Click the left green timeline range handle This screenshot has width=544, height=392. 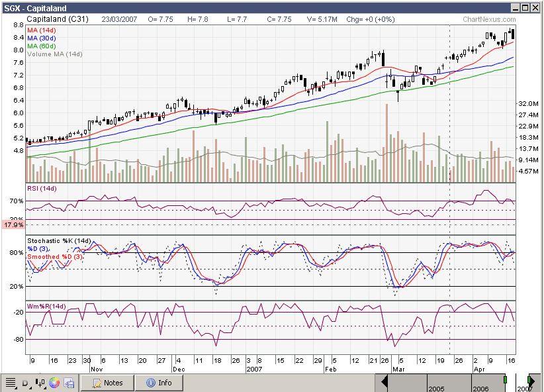tap(506, 381)
